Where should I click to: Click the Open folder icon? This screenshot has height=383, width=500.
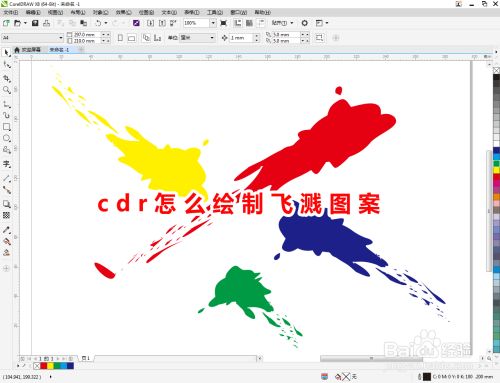pos(17,23)
